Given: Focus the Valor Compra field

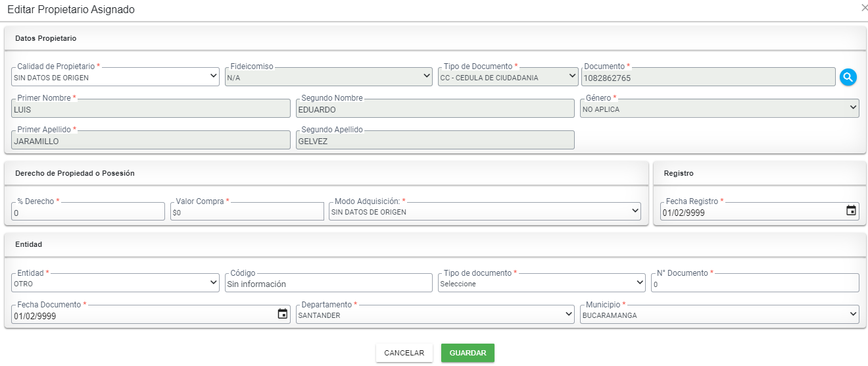Looking at the screenshot, I should click(x=247, y=211).
